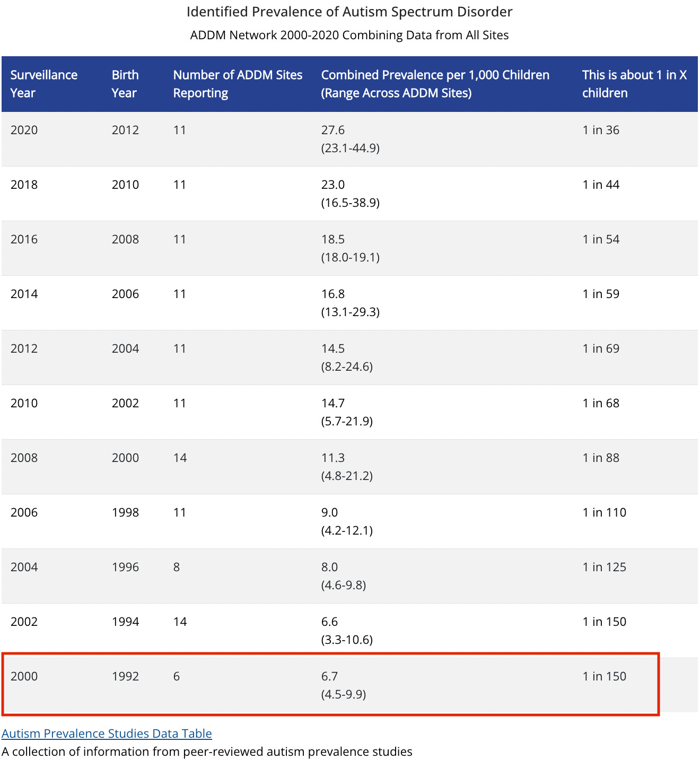Click the range (4.8-21.2)
Screen dimensions: 700x768
coord(347,476)
